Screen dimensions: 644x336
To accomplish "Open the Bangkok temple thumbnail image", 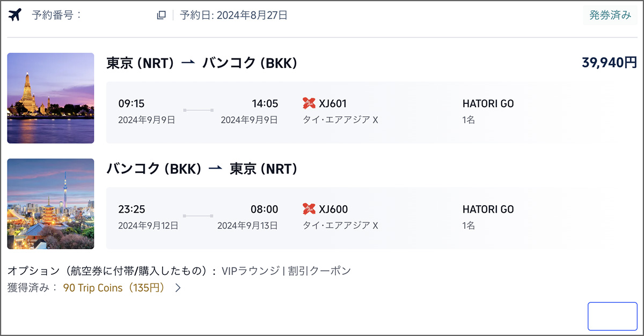I will point(50,98).
